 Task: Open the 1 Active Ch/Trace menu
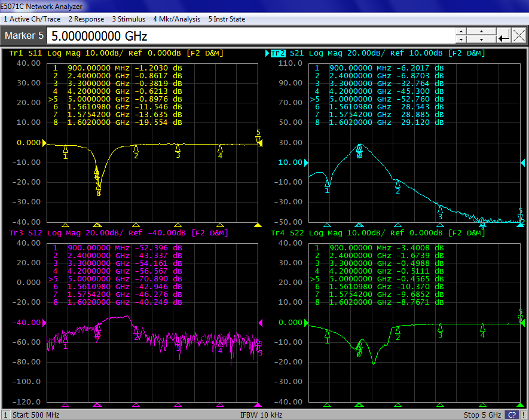32,19
